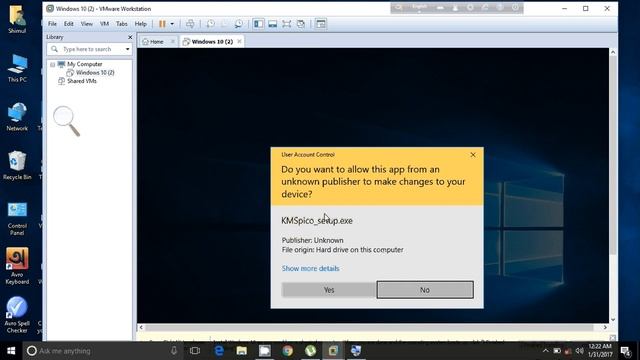Select the Control Panel desktop icon

click(17, 219)
